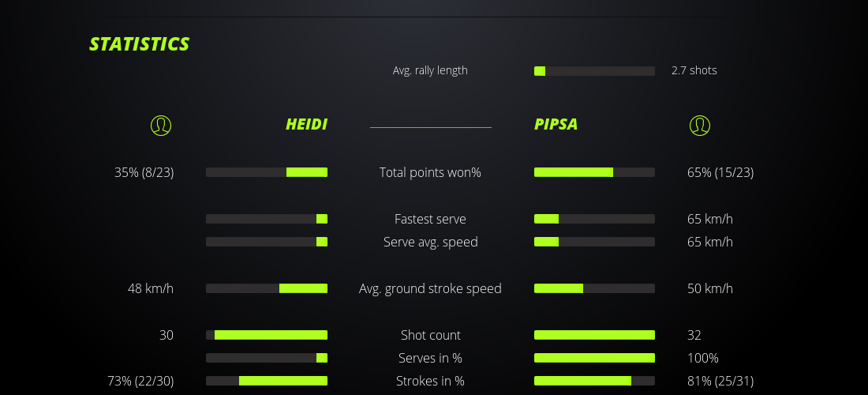Click the 2.7 shots value

pyautogui.click(x=694, y=70)
